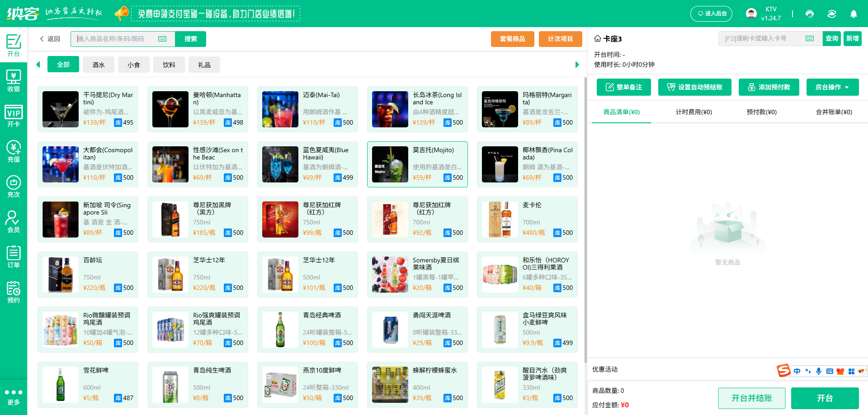Switch input method 中 language mode
The image size is (868, 415).
(797, 371)
